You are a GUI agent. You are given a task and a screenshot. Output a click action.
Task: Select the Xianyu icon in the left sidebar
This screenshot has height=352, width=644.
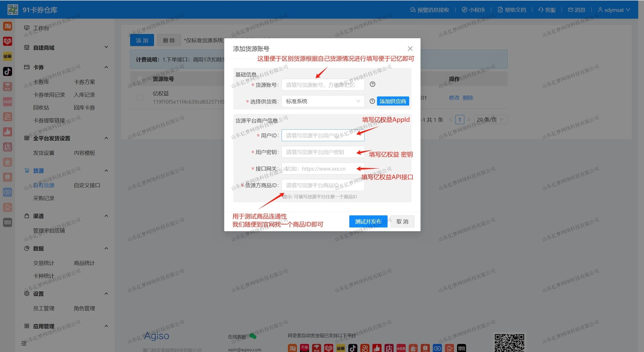pyautogui.click(x=7, y=56)
